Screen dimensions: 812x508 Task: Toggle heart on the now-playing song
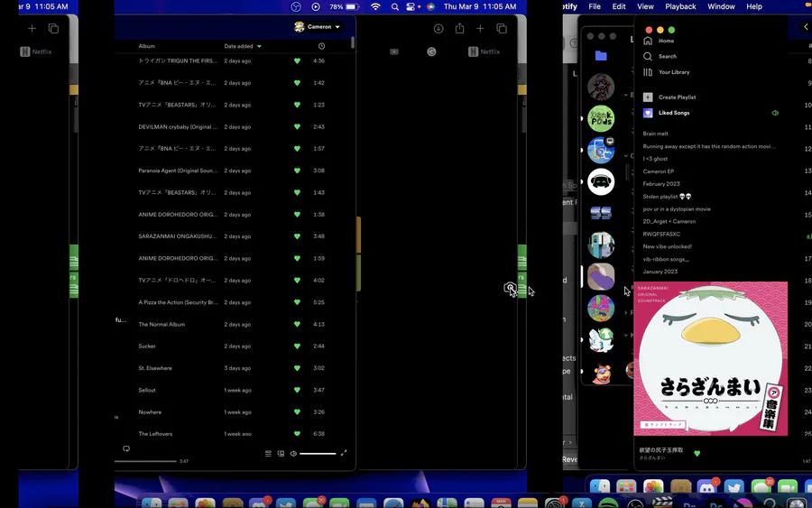[x=697, y=454]
